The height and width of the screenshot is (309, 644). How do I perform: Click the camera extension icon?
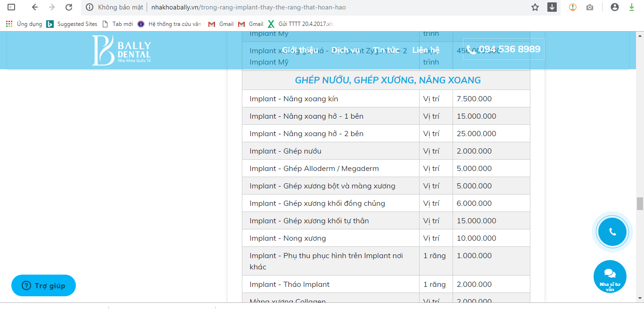click(589, 8)
